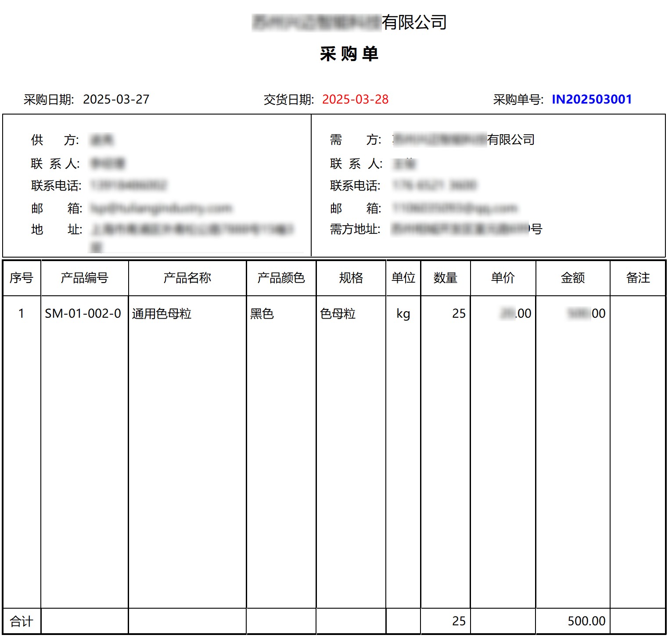Click the total amount 500.00 cell
The width and height of the screenshot is (672, 642).
(586, 621)
